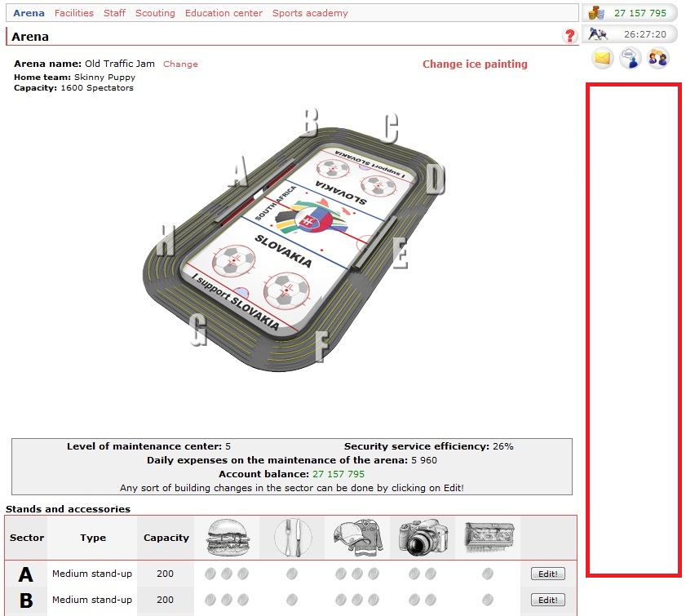Click the scoreboard dot in row B
This screenshot has width=686, height=616.
(x=488, y=600)
